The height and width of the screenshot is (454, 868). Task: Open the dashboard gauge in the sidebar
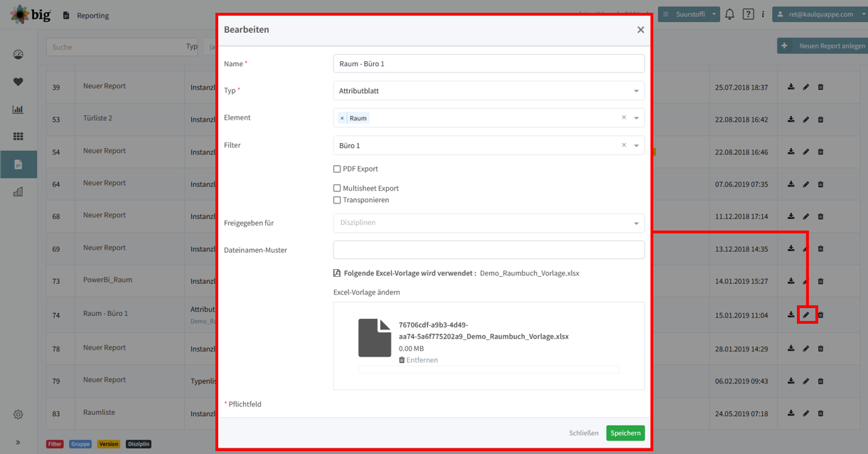click(x=18, y=55)
